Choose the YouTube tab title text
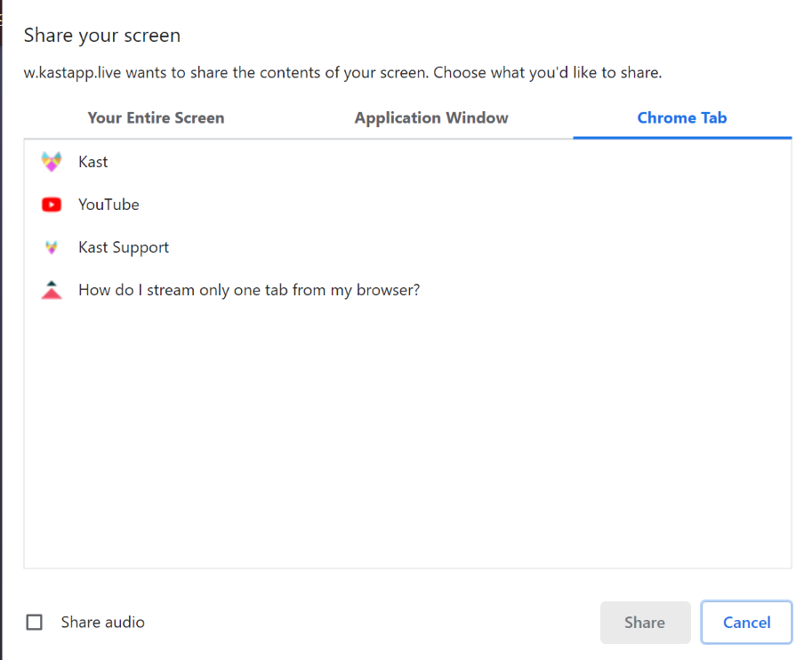Screen dimensions: 812x660 pyautogui.click(x=109, y=205)
